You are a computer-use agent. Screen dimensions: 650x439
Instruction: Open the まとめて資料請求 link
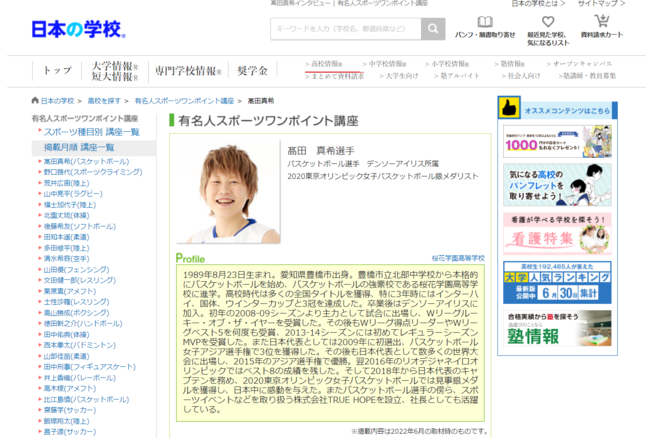pos(335,76)
